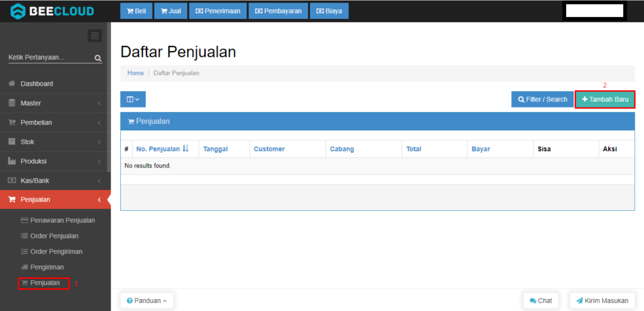This screenshot has width=644, height=311.
Task: Click the No. Penjualan sort-order icon
Action: tap(186, 149)
